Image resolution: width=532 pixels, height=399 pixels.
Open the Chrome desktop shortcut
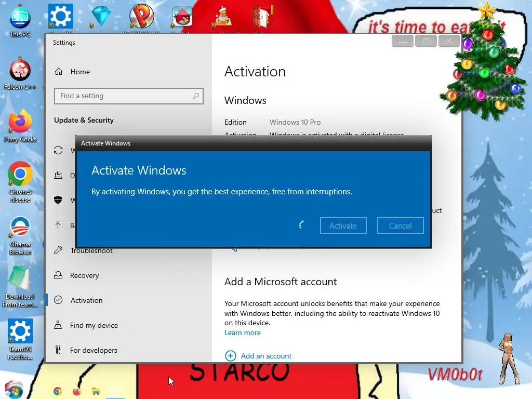(x=20, y=182)
